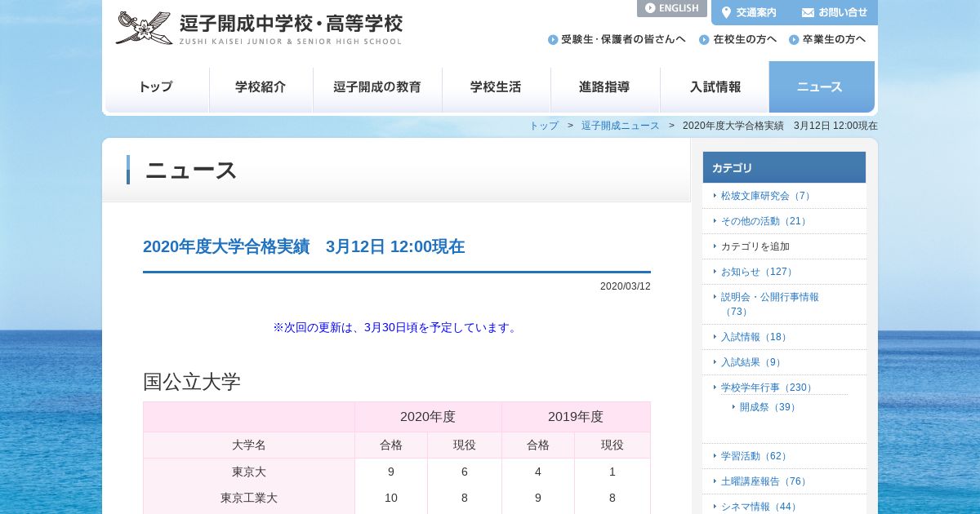The height and width of the screenshot is (514, 980).
Task: Click the 国公立大学 heading
Action: point(192,381)
